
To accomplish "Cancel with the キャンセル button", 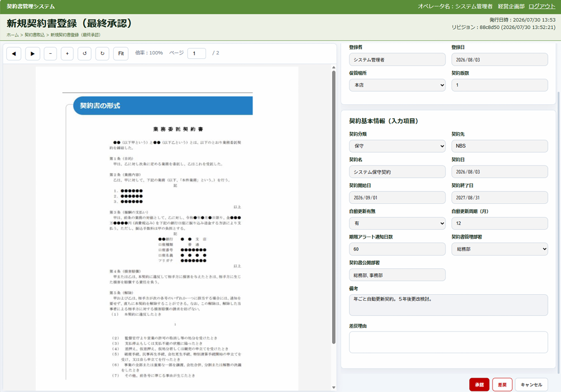I will point(532,384).
